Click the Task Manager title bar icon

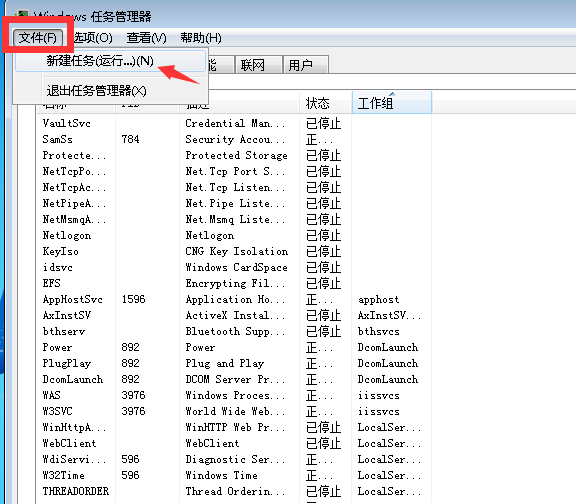tap(23, 15)
